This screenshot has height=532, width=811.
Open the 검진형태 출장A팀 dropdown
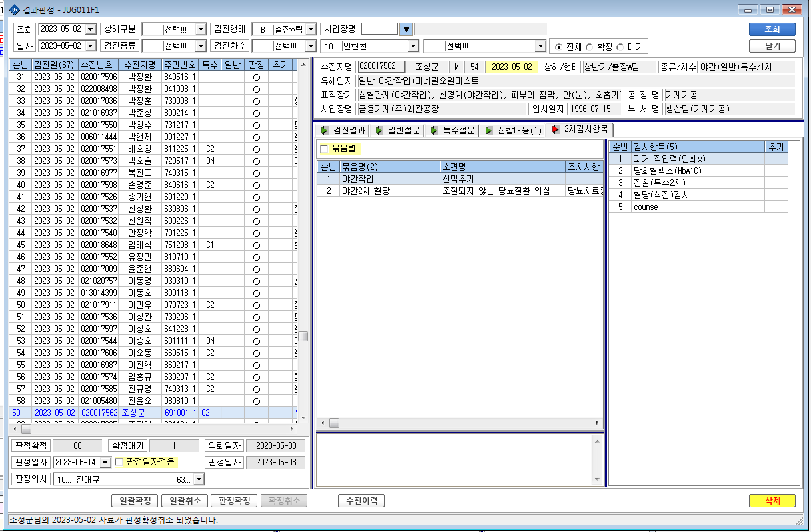point(311,29)
